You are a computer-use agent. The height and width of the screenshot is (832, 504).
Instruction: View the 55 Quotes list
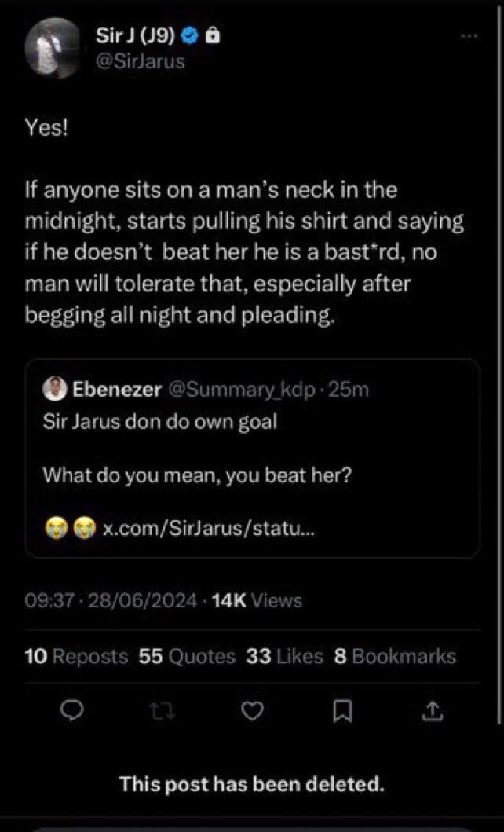tap(186, 656)
